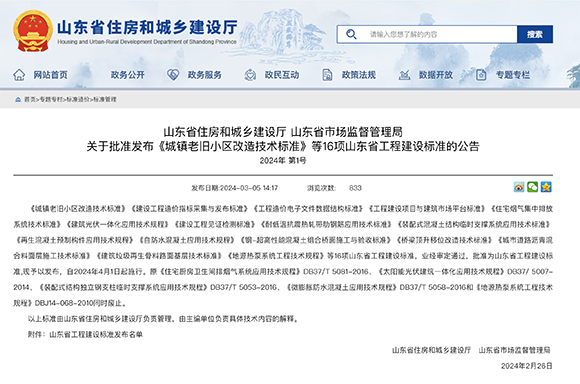
Task: Open 专题专栏 breadcrumb link
Action: coord(51,100)
